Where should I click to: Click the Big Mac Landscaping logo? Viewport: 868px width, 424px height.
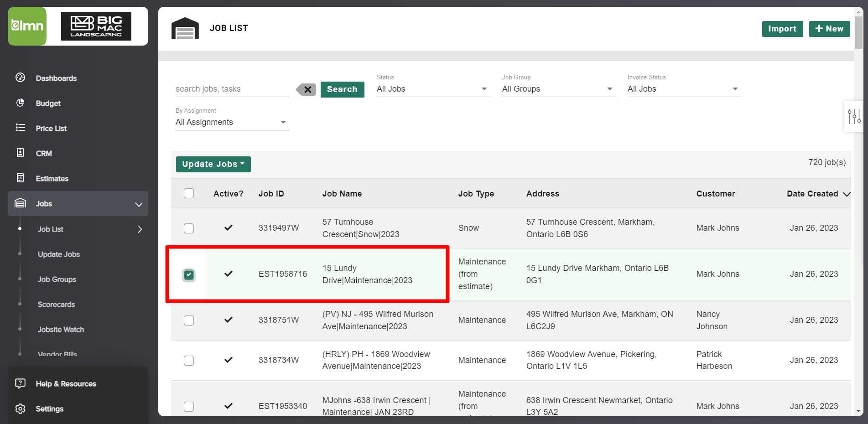96,26
